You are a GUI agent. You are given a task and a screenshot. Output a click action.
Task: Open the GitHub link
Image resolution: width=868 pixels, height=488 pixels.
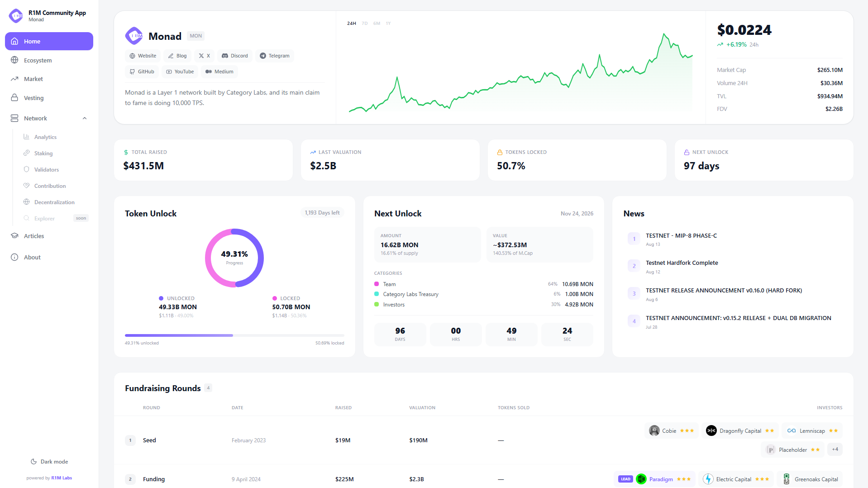[x=142, y=72]
